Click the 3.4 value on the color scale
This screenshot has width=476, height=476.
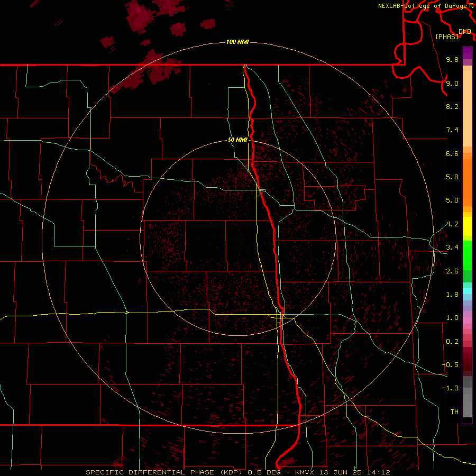point(452,248)
